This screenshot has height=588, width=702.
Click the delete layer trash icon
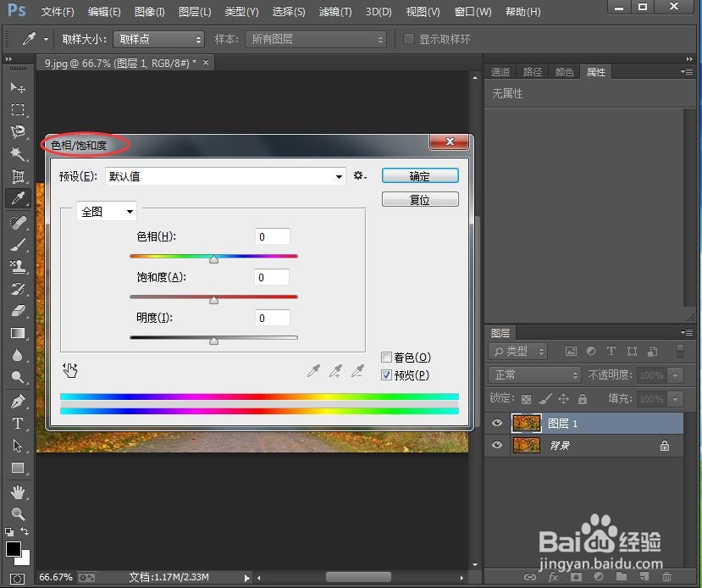(666, 577)
